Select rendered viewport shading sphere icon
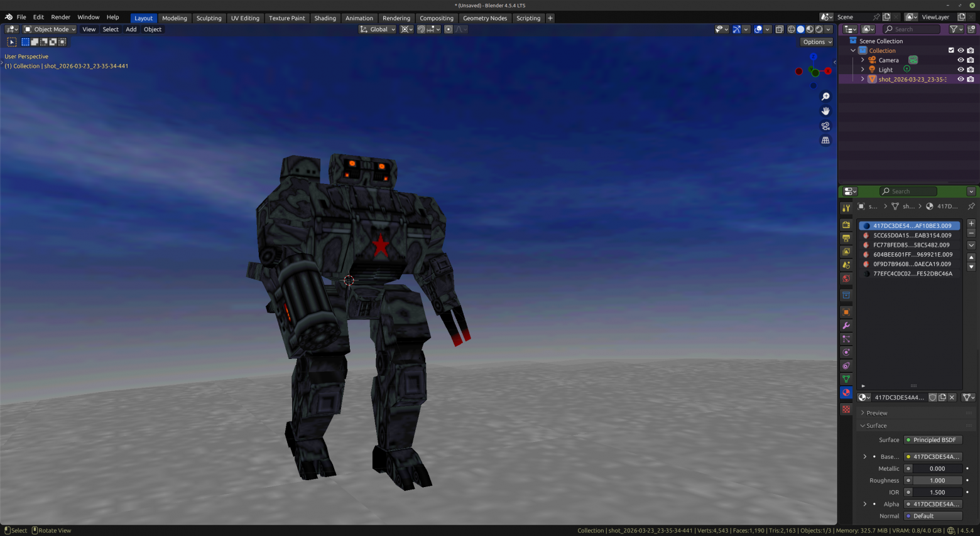Image resolution: width=980 pixels, height=536 pixels. (x=819, y=29)
